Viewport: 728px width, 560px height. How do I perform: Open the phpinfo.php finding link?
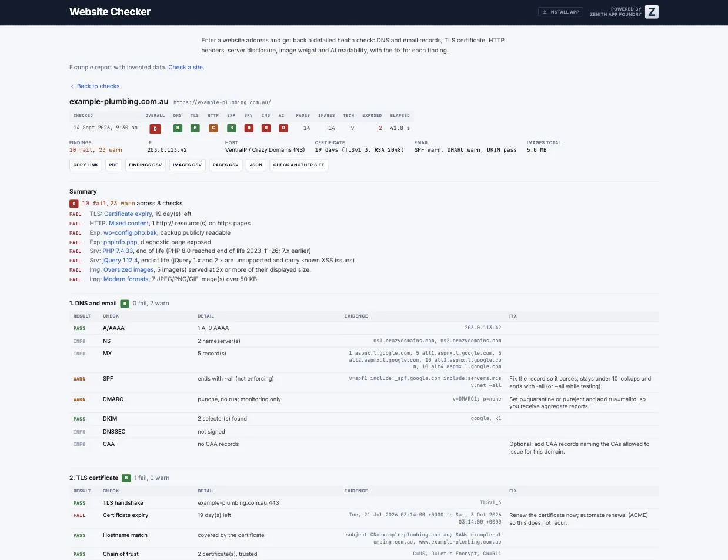pyautogui.click(x=121, y=242)
